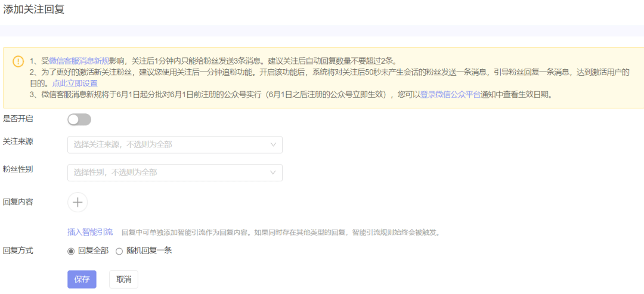
Task: Click the 是否开启 label text
Action: click(x=18, y=119)
